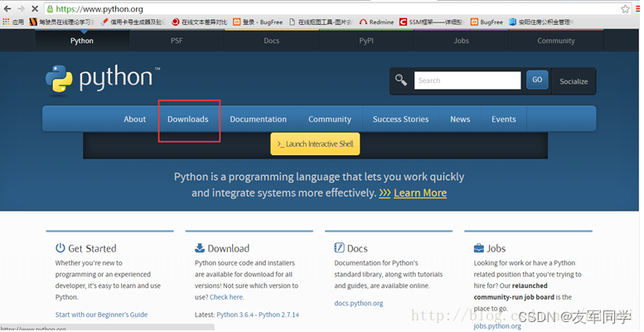Open the Python 3.6.4 download link
The image size is (644, 332).
[235, 315]
